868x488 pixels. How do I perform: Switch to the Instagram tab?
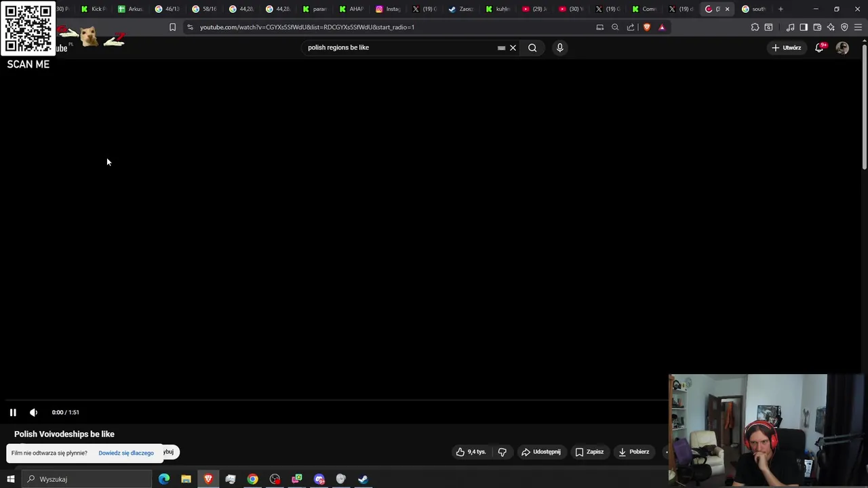click(x=388, y=9)
